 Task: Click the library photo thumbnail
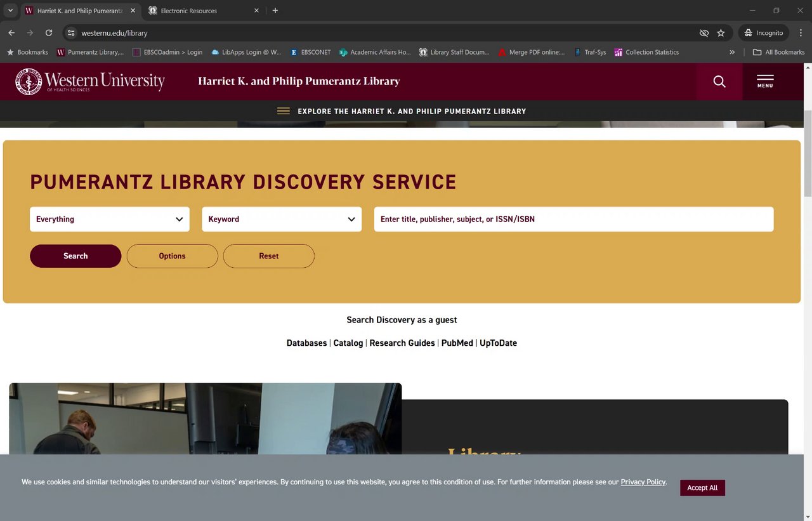coord(206,419)
